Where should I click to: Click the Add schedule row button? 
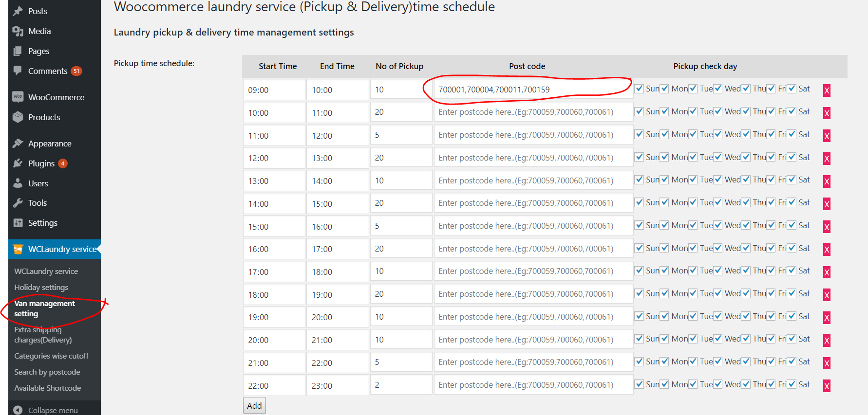254,406
